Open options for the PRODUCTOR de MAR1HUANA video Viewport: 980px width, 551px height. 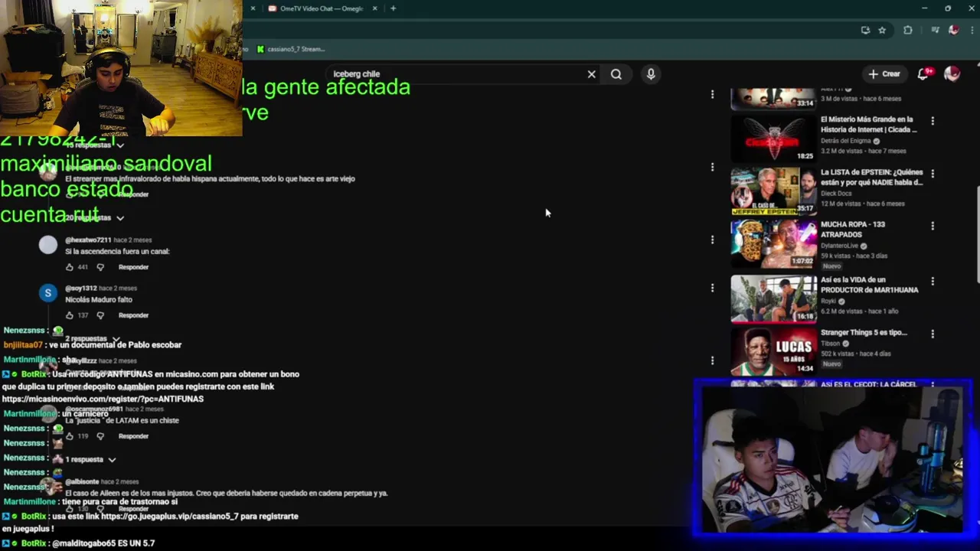[x=933, y=281]
